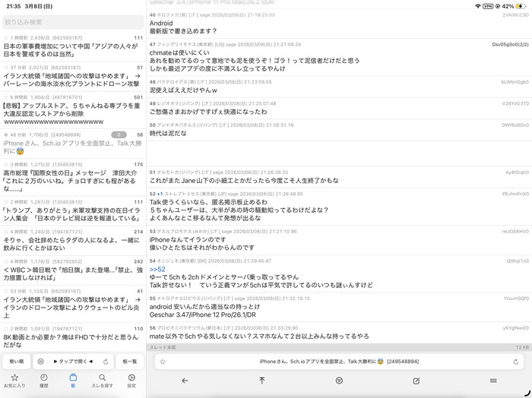This screenshot has height=398, width=532.
Task: Follow the >>52 reply anchor link
Action: pyautogui.click(x=157, y=270)
